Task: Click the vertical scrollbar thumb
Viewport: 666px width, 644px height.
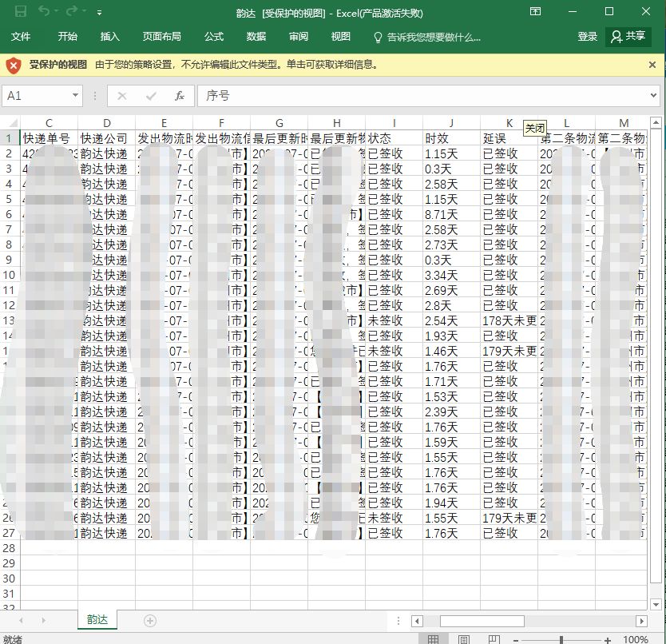Action: 656,356
